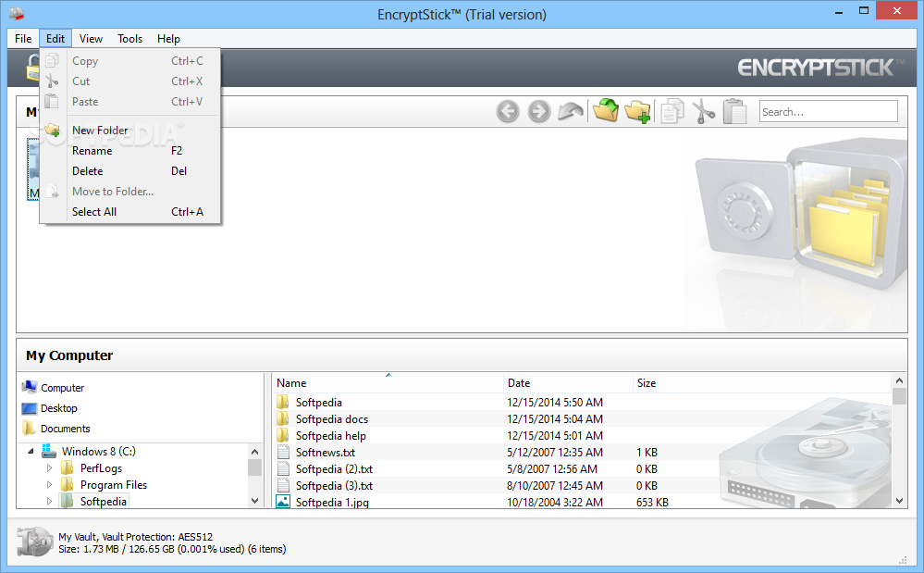Choose Delete from the Edit menu
Viewport: 924px width, 573px height.
129,171
